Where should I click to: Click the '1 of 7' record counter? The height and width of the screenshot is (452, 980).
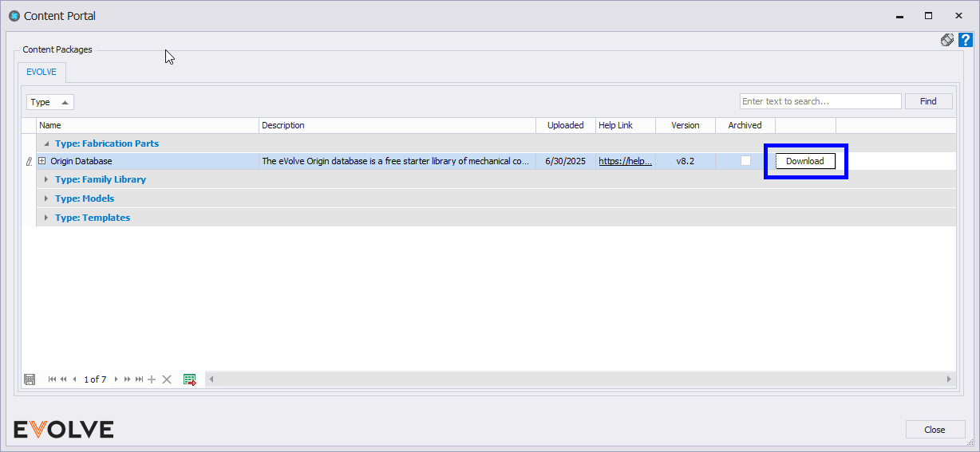pos(95,379)
